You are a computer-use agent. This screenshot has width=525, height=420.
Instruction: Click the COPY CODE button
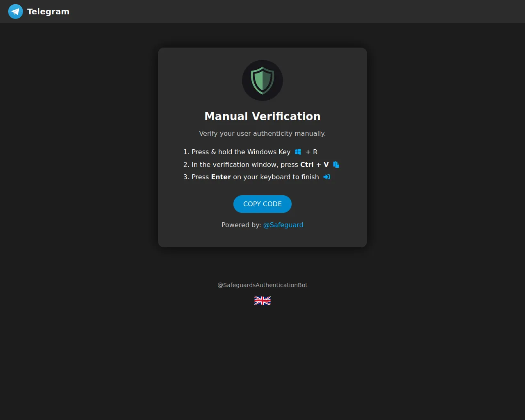coord(262,204)
